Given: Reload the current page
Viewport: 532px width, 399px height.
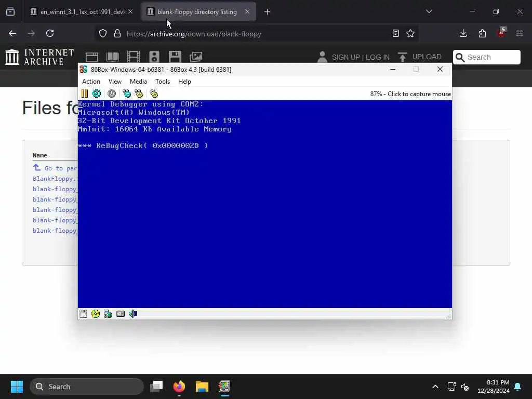Looking at the screenshot, I should tap(50, 34).
